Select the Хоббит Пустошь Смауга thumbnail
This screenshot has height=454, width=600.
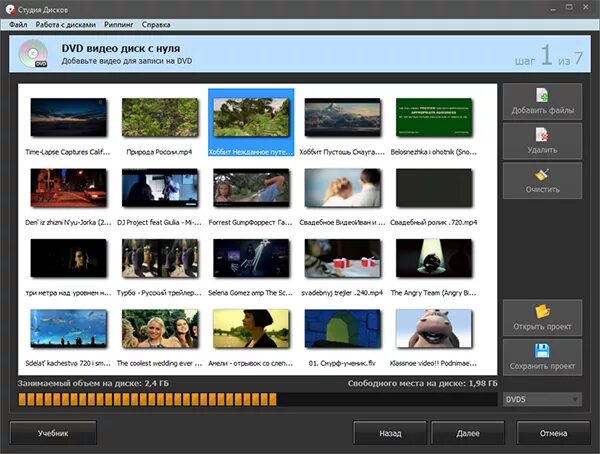click(342, 117)
